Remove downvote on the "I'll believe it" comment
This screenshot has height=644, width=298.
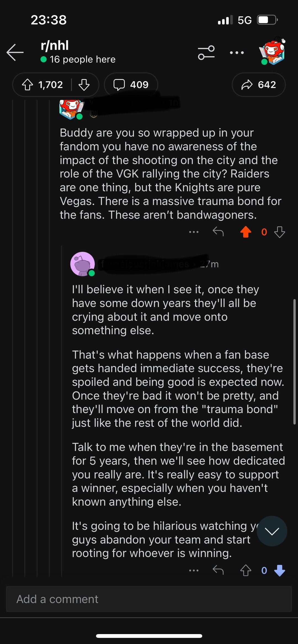[280, 570]
